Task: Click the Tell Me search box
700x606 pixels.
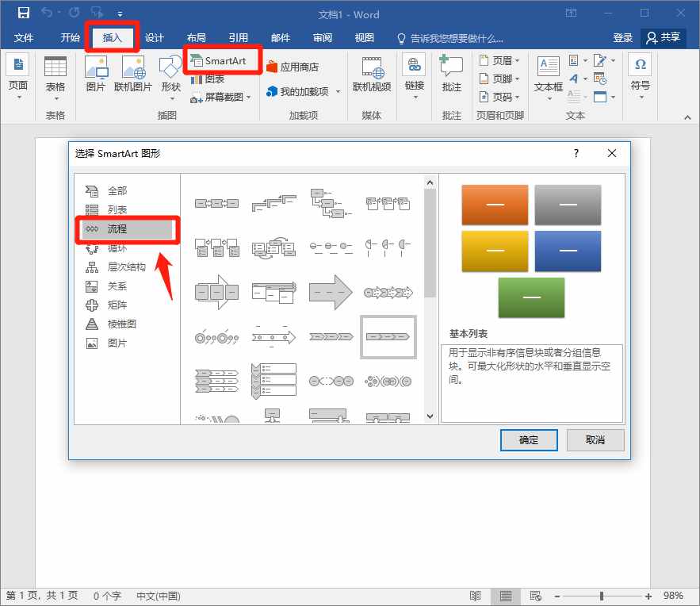Action: pyautogui.click(x=451, y=38)
